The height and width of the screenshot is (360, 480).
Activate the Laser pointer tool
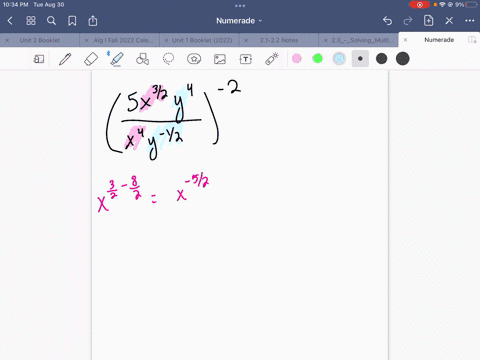(x=272, y=59)
